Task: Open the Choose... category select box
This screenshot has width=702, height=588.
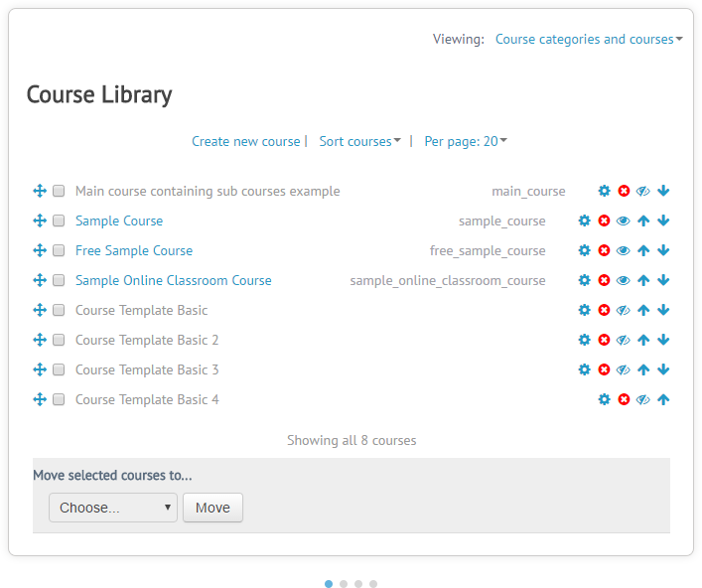Action: tap(113, 508)
